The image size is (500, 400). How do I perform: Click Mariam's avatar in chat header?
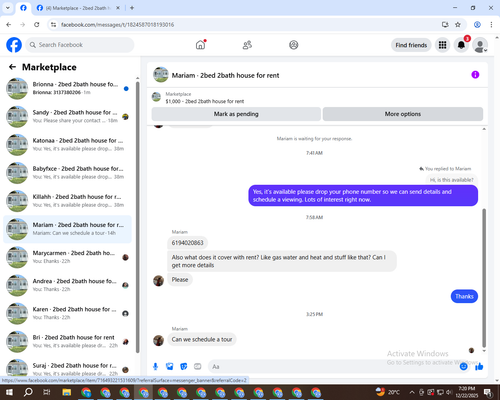click(161, 75)
